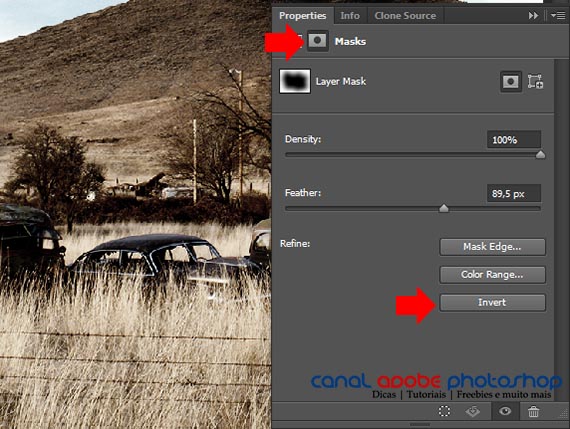Click the Feather value field
The image size is (570, 429).
[514, 193]
